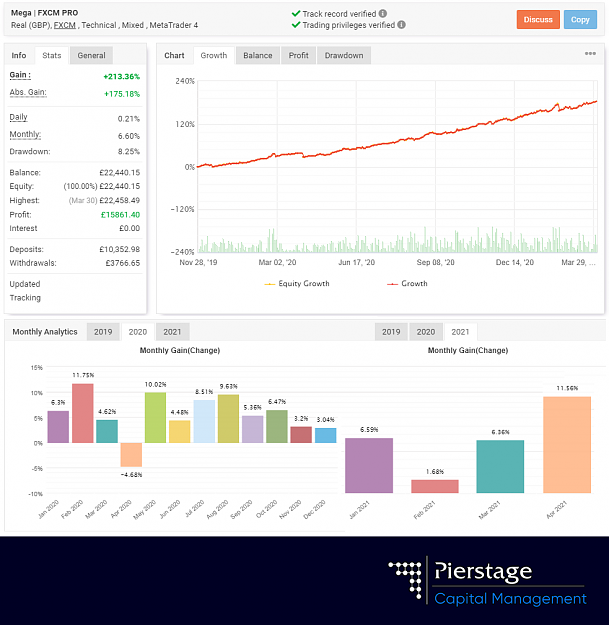The width and height of the screenshot is (609, 625).
Task: Click the Apr 2020 negative -4.68% bar
Action: tap(131, 455)
